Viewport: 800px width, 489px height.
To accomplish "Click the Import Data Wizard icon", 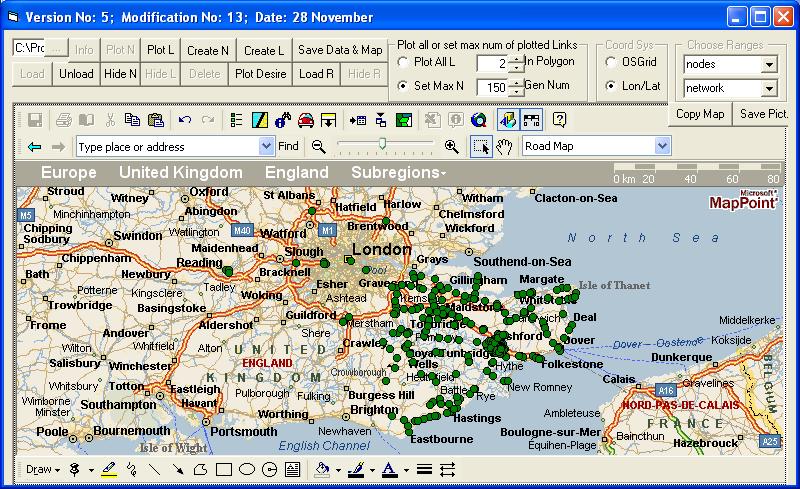I will pos(358,120).
